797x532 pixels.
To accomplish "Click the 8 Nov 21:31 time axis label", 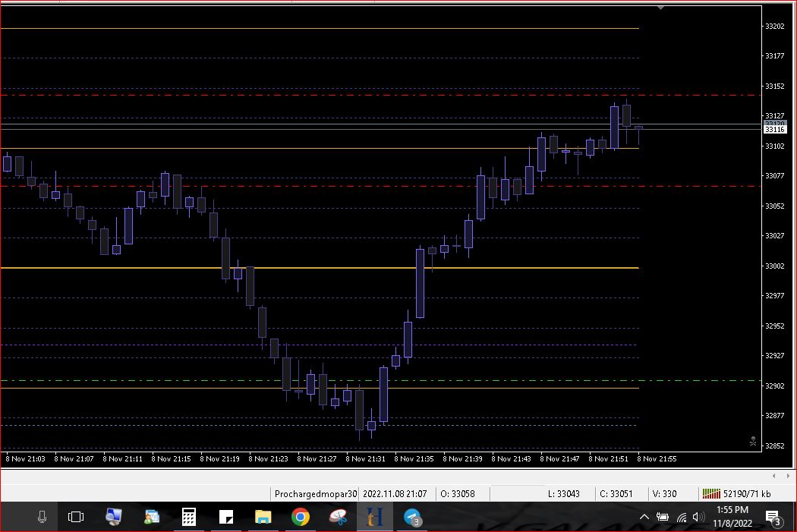I will pos(364,458).
